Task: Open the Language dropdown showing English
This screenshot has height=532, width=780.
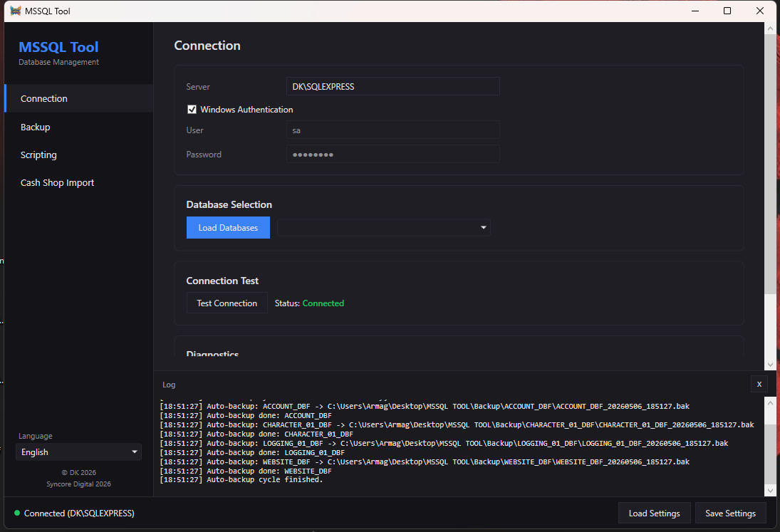Action: tap(78, 452)
